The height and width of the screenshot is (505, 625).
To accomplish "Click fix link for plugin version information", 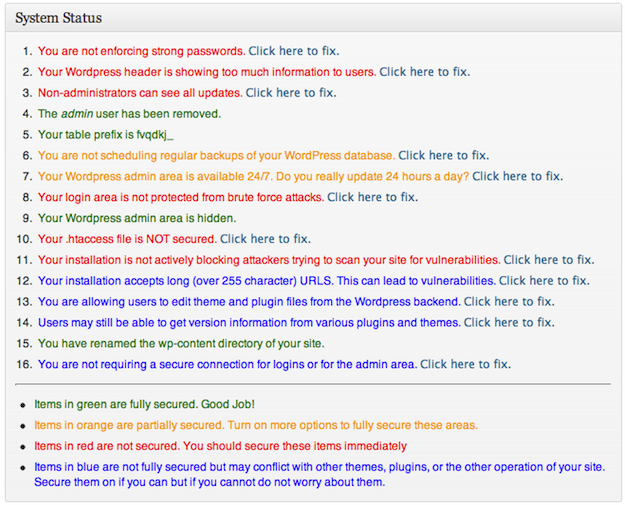I will (509, 323).
